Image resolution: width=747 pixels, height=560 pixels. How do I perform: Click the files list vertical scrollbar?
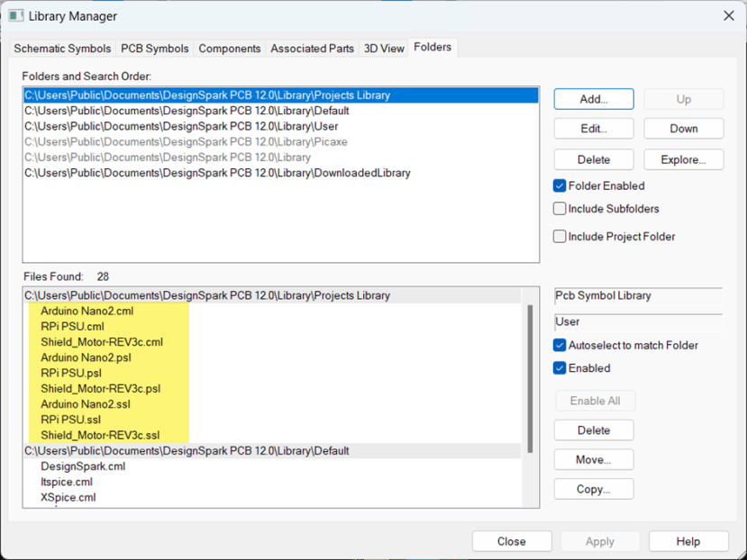click(530, 380)
